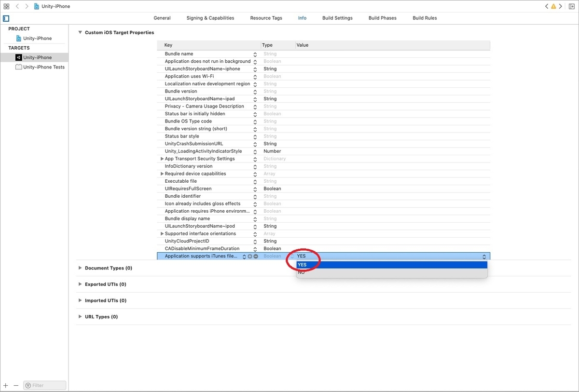The image size is (579, 392).
Task: Select Privacy - Camera Usage Description row
Action: tap(324, 106)
